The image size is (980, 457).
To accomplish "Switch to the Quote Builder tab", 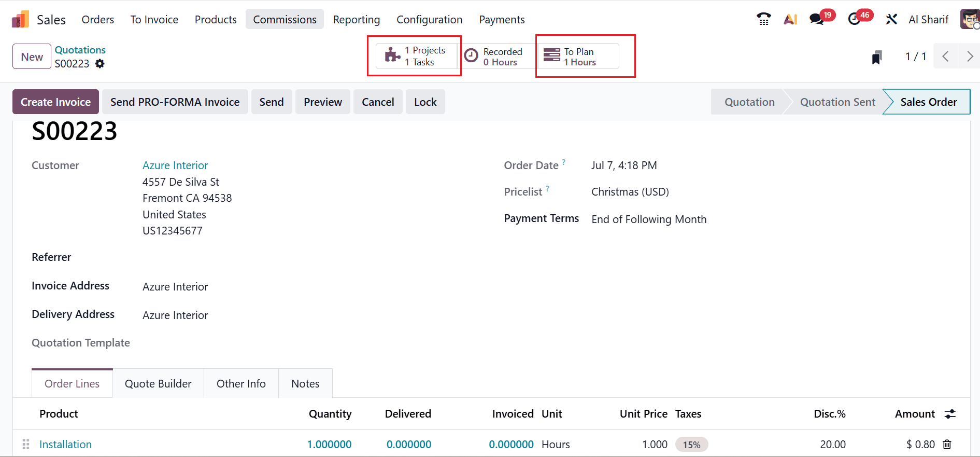I will coord(158,383).
